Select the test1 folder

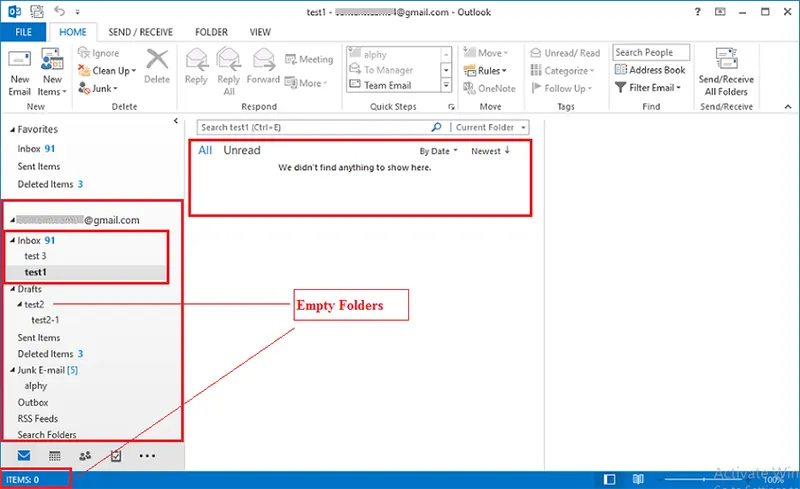click(x=35, y=272)
